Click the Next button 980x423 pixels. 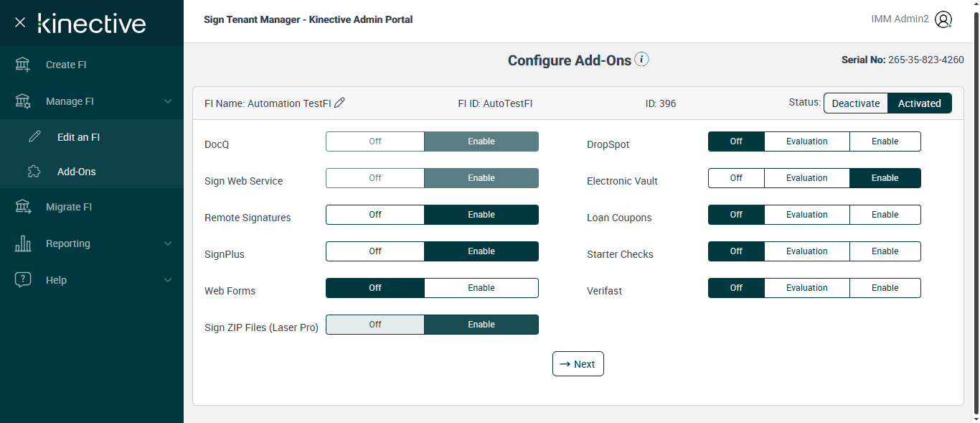(x=578, y=364)
